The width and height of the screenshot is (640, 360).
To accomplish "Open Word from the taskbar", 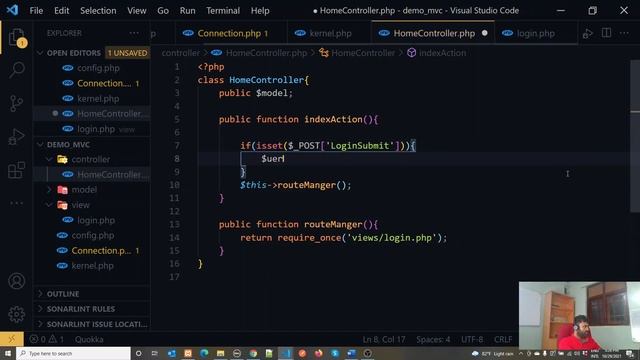I will pyautogui.click(x=351, y=353).
